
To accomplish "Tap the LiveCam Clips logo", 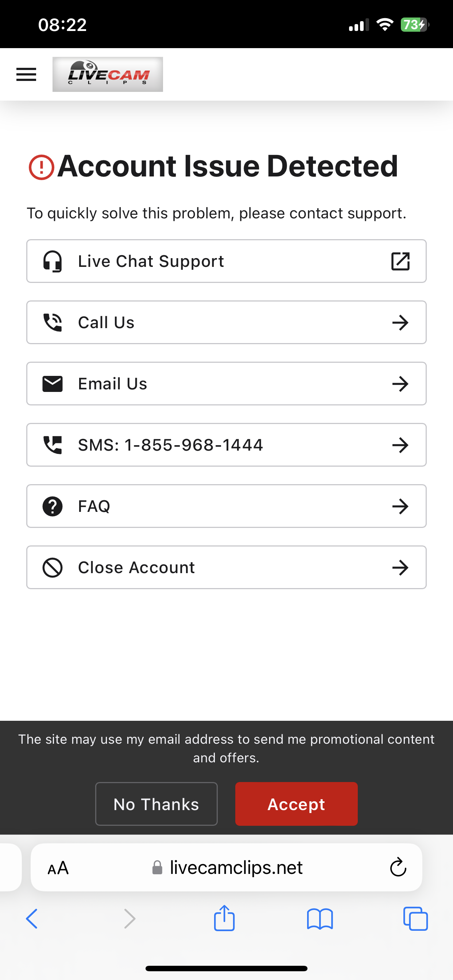I will click(108, 74).
